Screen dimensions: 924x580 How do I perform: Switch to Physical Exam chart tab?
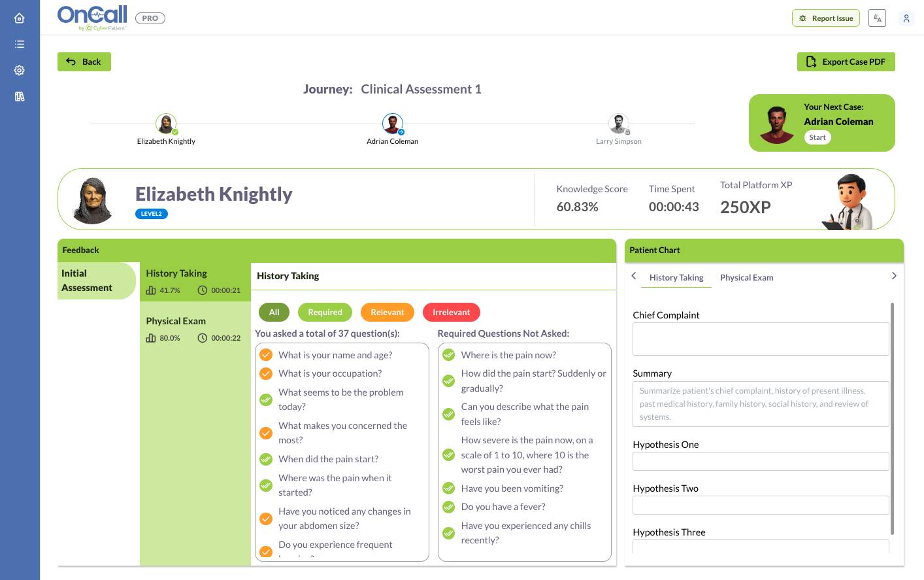[746, 278]
